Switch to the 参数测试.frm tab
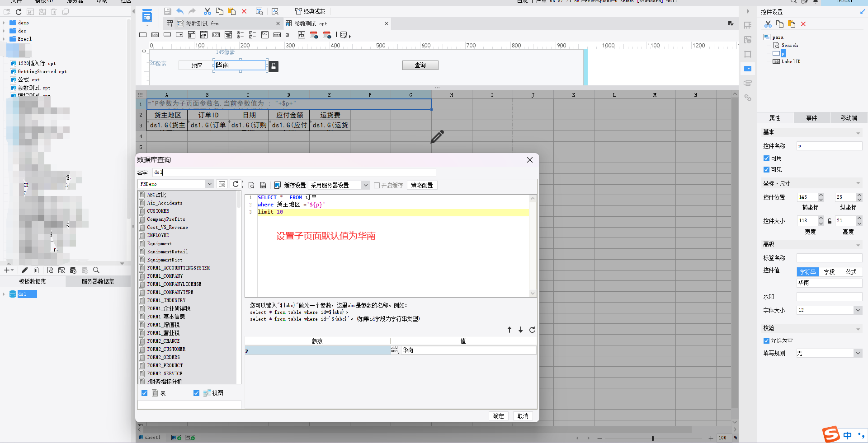The width and height of the screenshot is (868, 443). point(202,23)
